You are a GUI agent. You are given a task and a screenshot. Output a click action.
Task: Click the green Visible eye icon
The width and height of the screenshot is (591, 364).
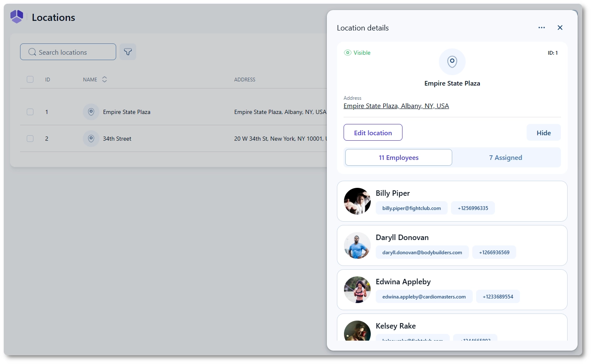348,53
